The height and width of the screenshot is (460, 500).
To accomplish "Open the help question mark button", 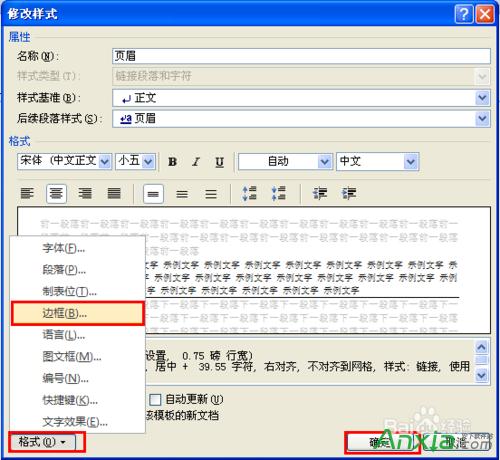I will pyautogui.click(x=464, y=14).
